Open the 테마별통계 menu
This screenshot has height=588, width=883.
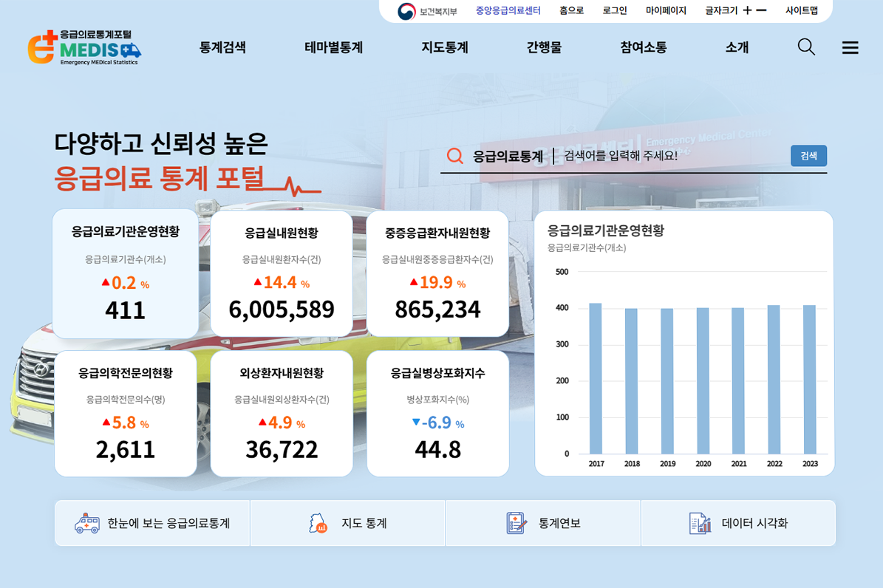pyautogui.click(x=333, y=47)
